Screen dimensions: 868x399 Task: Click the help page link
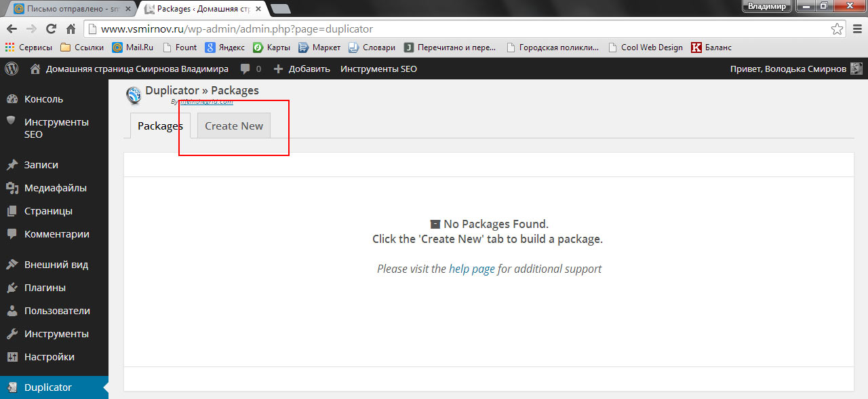(x=472, y=269)
